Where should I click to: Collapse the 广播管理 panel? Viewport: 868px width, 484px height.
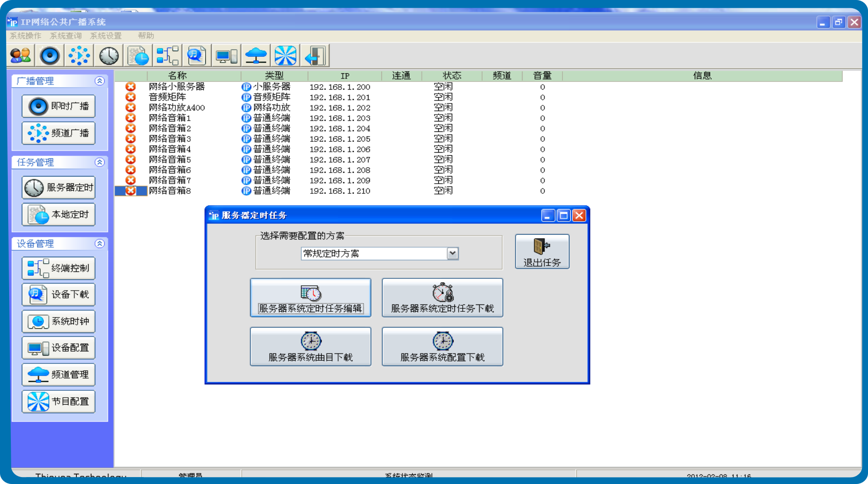click(x=100, y=81)
